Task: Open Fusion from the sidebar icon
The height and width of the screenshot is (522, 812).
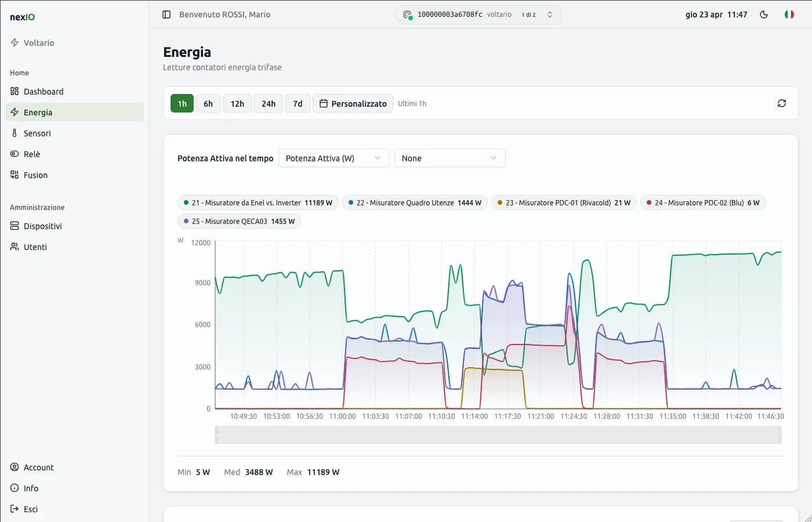Action: pyautogui.click(x=14, y=175)
